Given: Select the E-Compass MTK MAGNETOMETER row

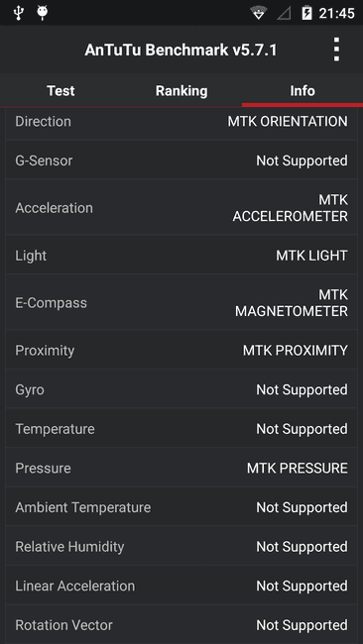Looking at the screenshot, I should (181, 302).
